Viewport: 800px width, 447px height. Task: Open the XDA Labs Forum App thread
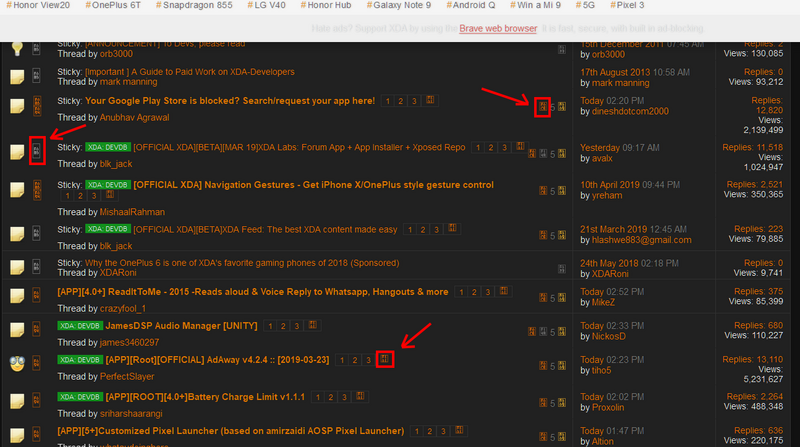(299, 147)
